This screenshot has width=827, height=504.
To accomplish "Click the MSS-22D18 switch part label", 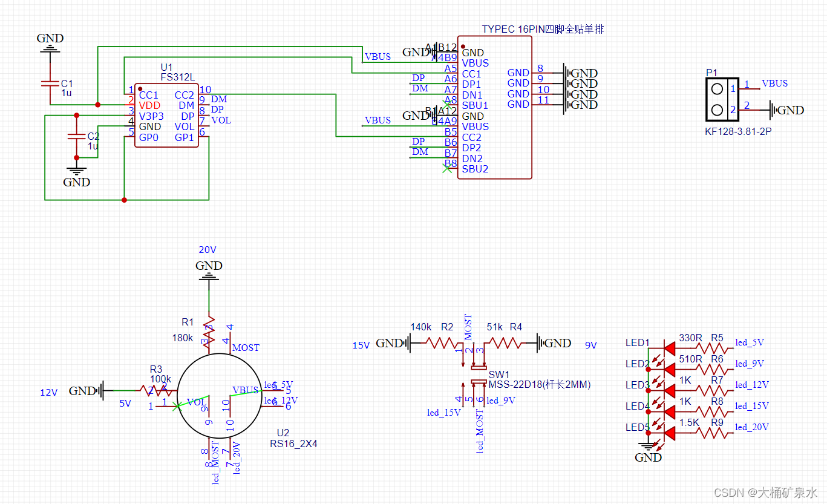I will 539,384.
